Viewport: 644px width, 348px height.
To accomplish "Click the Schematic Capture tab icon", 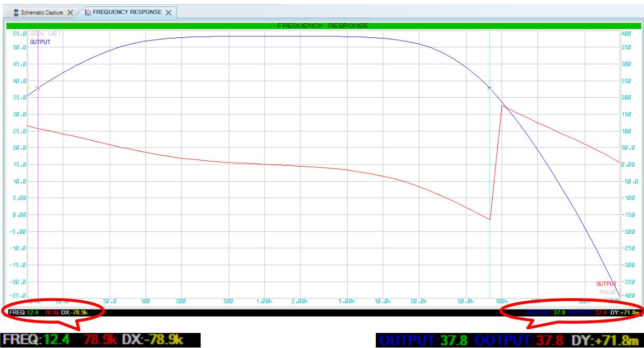I will [x=9, y=11].
